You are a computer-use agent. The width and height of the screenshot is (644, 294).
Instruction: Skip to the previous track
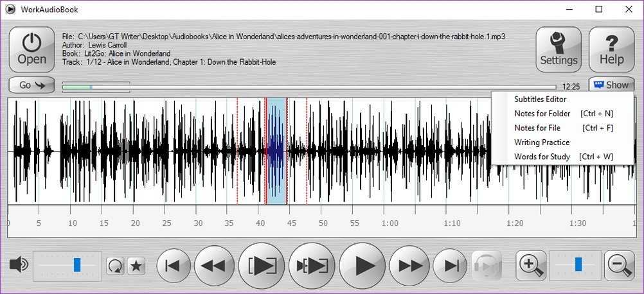click(x=172, y=266)
